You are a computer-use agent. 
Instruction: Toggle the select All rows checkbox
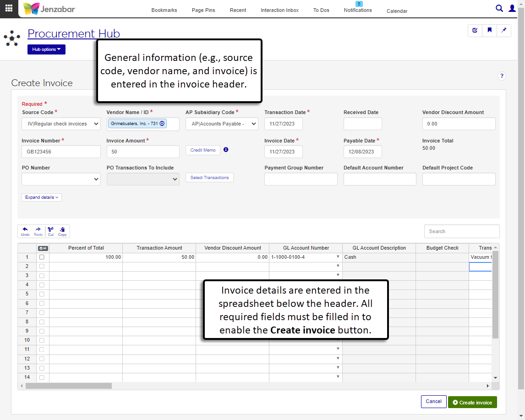pyautogui.click(x=43, y=248)
